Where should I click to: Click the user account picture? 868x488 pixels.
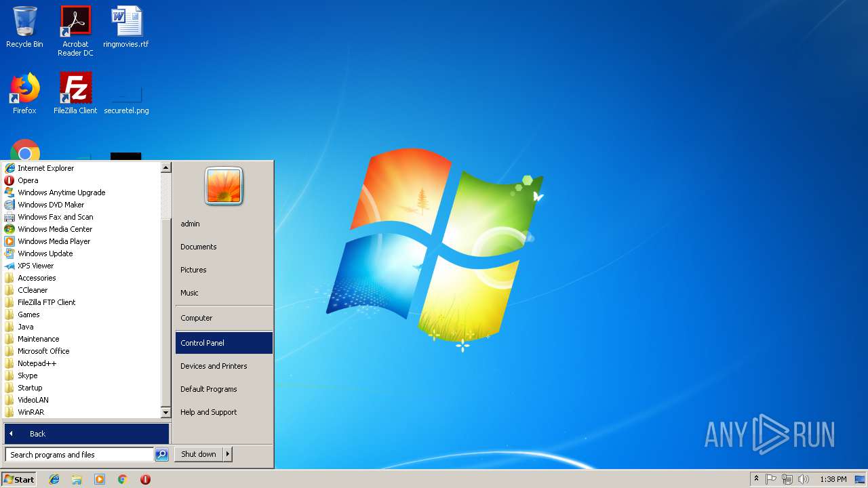(224, 186)
